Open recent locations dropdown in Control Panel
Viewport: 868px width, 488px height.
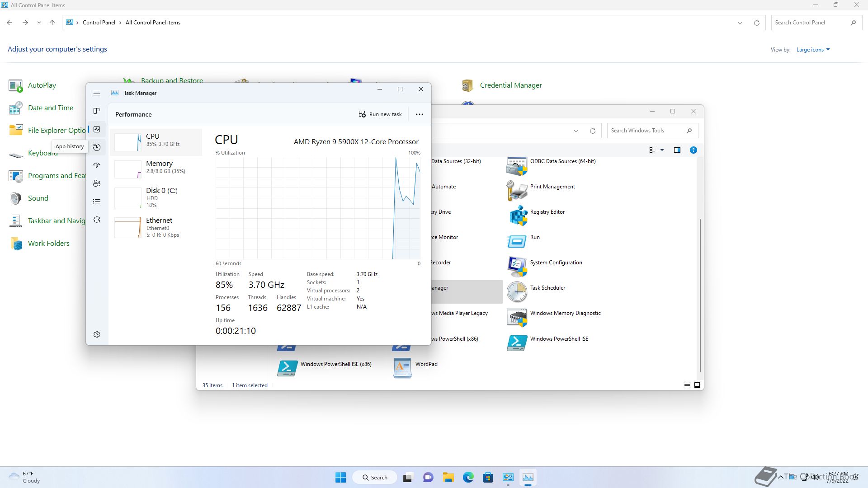click(39, 23)
